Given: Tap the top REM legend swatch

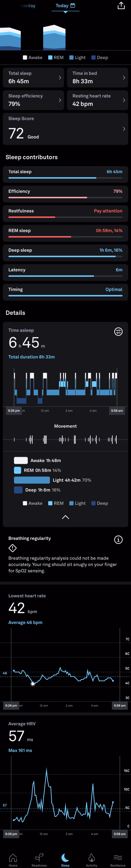Looking at the screenshot, I should pyautogui.click(x=50, y=57).
